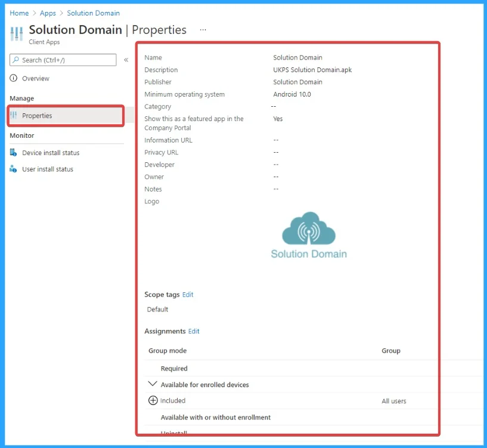Viewport: 487px width, 448px height.
Task: Click the Developer label
Action: 159,165
